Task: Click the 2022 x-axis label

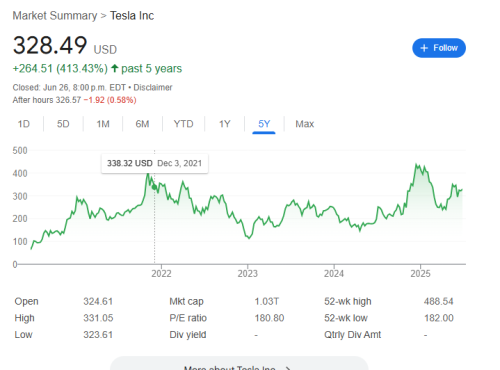Action: [x=161, y=273]
